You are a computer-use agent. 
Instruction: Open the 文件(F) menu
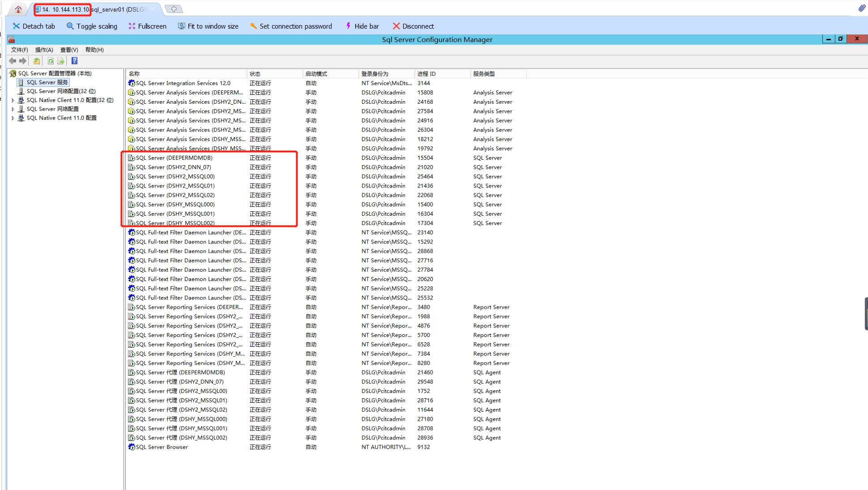coord(19,50)
